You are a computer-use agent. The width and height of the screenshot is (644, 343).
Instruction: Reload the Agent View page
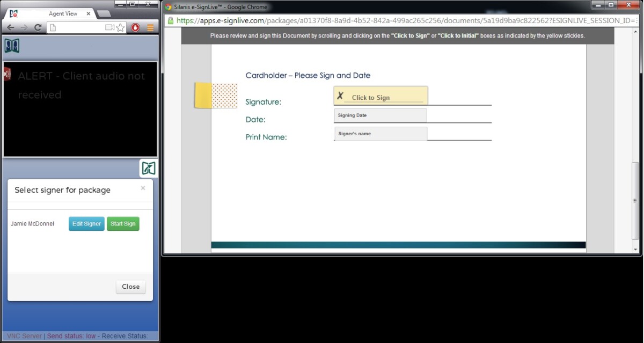(36, 27)
